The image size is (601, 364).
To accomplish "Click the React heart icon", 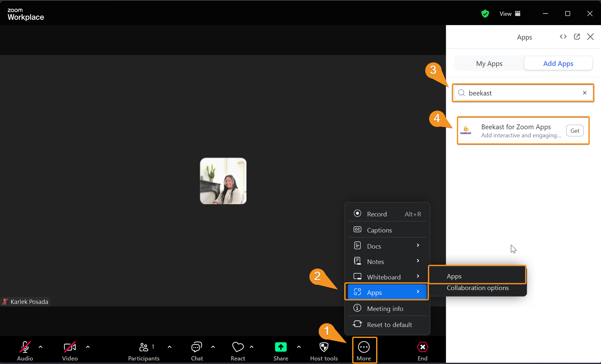I will (x=238, y=347).
